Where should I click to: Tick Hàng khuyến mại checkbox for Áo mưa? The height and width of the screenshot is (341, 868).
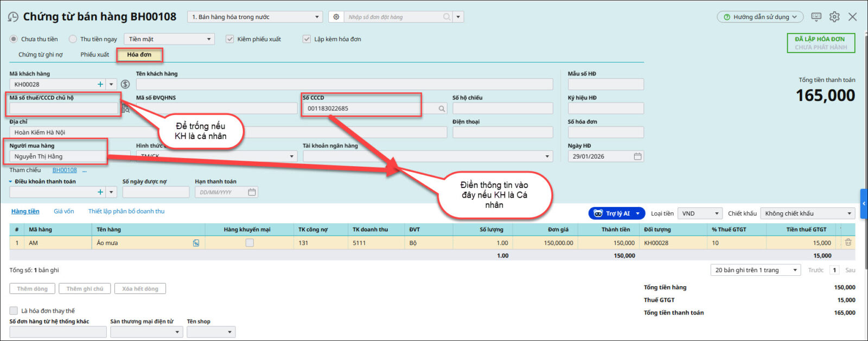click(x=250, y=243)
